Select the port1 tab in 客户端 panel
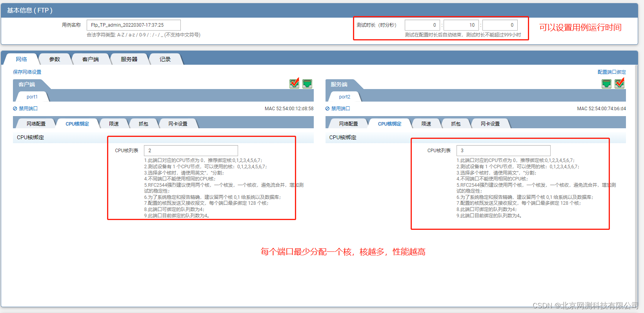Viewport: 644px width, 313px height. coord(32,97)
